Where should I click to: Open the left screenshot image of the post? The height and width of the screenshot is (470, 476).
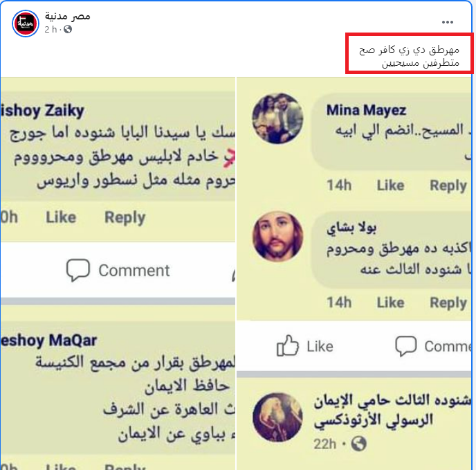point(118,273)
